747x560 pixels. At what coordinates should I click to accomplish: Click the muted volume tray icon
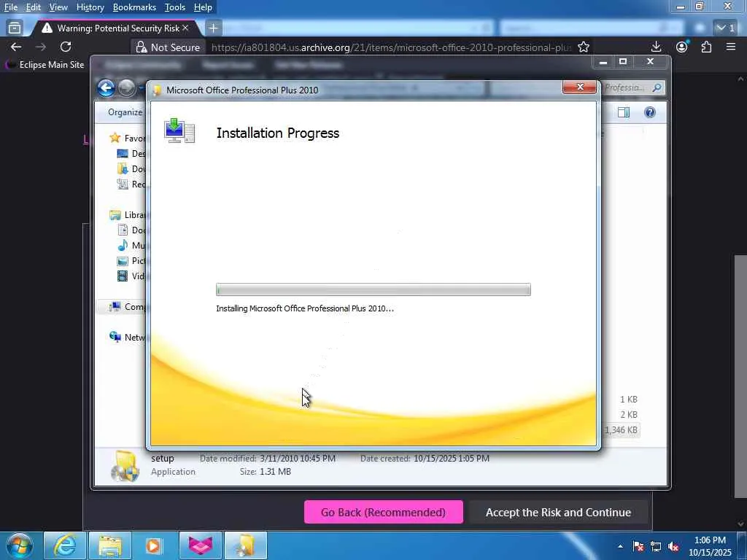pos(673,547)
